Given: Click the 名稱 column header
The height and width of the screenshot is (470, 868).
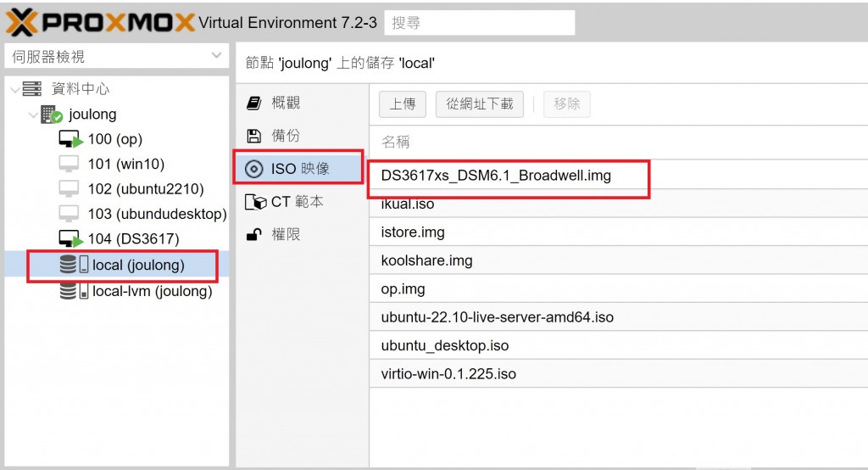Looking at the screenshot, I should point(618,143).
